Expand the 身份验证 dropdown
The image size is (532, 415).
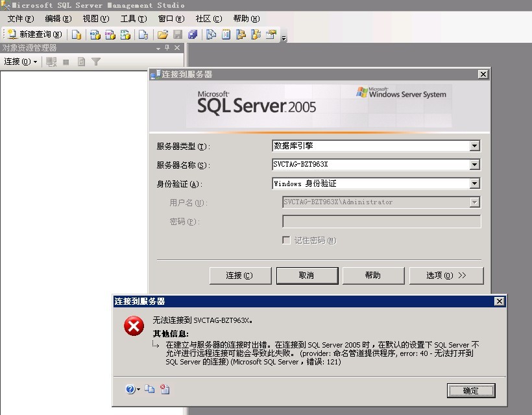(x=474, y=184)
